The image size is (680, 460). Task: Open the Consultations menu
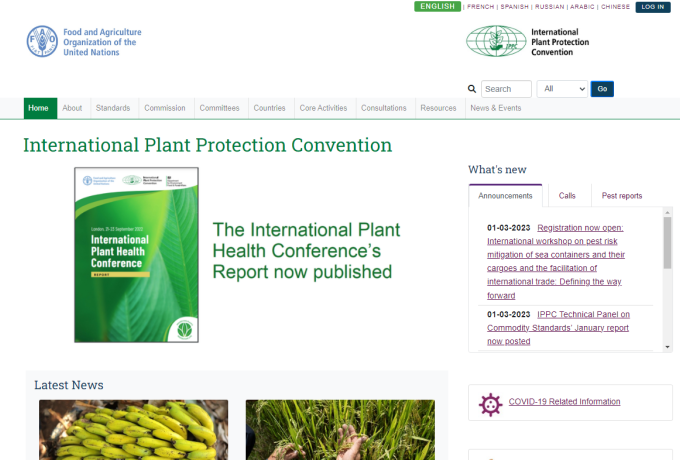[x=384, y=108]
